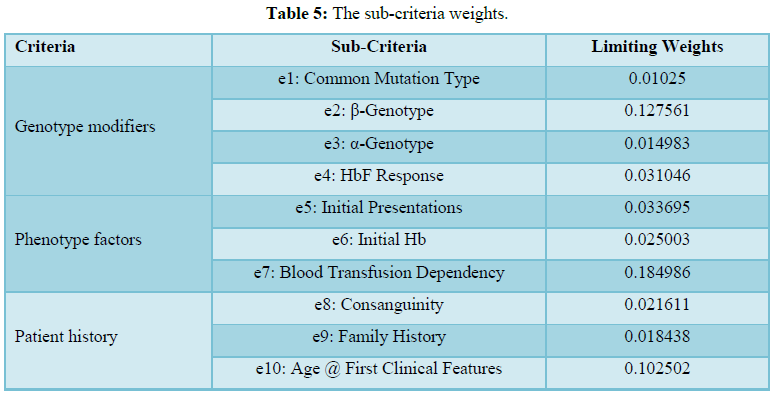
Task: Click the Table 5 caption text
Action: 387,14
